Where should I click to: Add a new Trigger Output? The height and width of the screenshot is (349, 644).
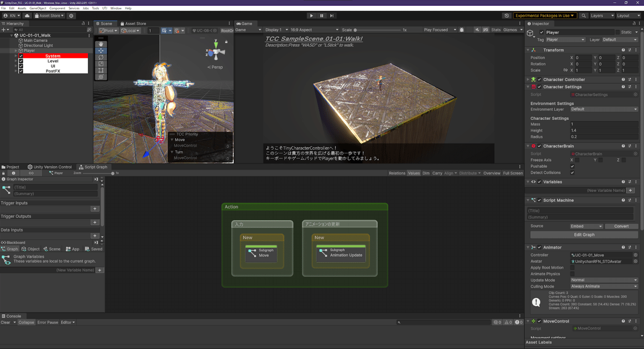coord(95,222)
